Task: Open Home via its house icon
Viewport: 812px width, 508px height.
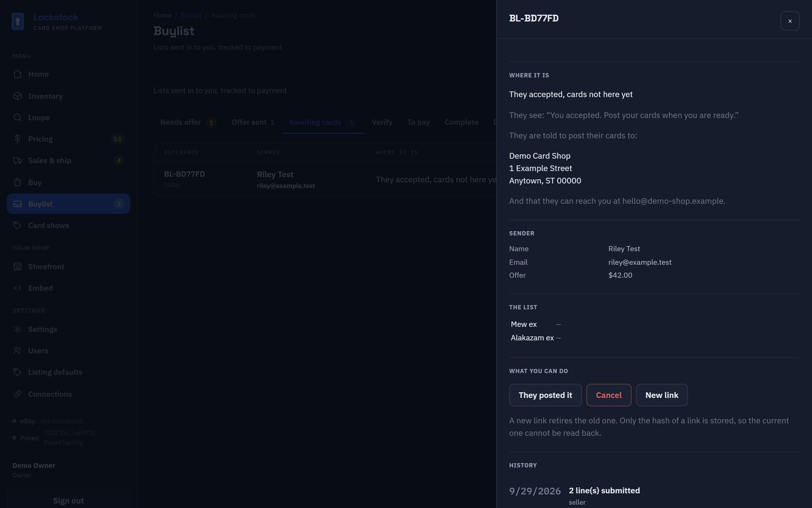Action: pyautogui.click(x=17, y=74)
